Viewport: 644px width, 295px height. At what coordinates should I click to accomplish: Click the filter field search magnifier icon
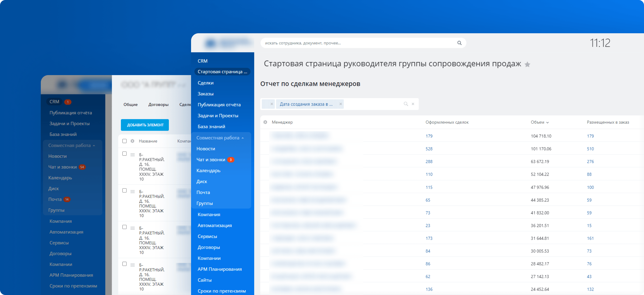coord(406,104)
